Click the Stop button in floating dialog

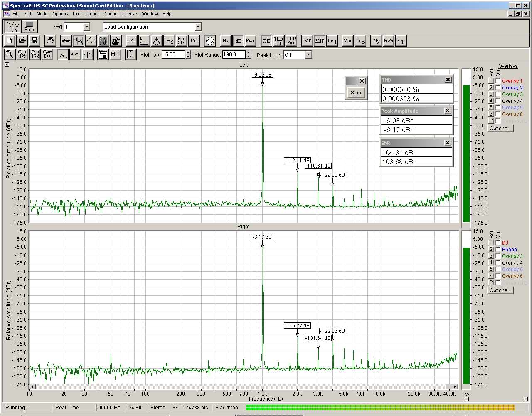356,93
